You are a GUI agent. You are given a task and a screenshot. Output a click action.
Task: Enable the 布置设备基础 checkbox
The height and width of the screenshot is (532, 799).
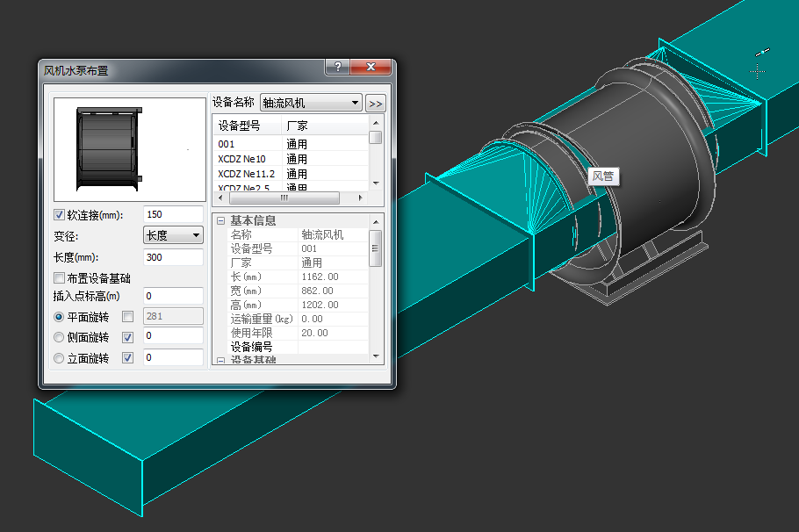pos(60,278)
